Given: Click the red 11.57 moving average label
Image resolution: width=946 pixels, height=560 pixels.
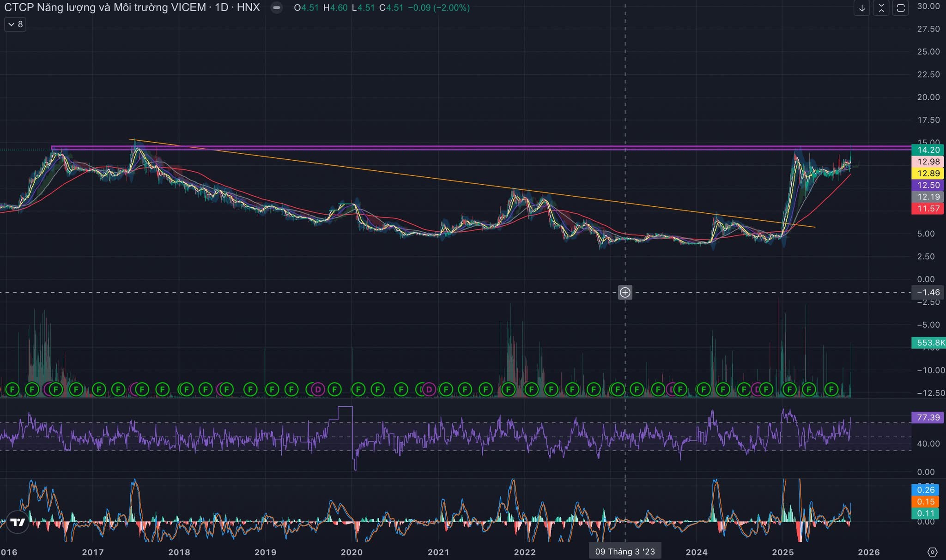Looking at the screenshot, I should tap(928, 209).
